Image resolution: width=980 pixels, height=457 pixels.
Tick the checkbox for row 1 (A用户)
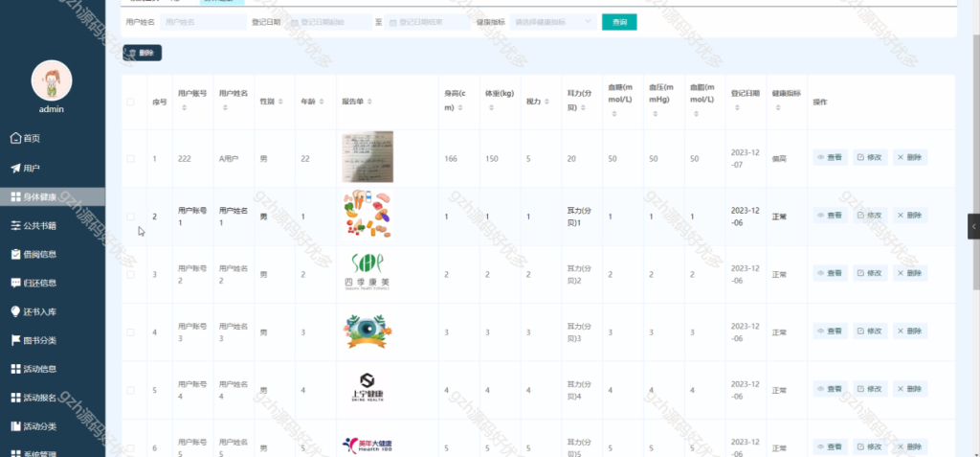pos(130,158)
